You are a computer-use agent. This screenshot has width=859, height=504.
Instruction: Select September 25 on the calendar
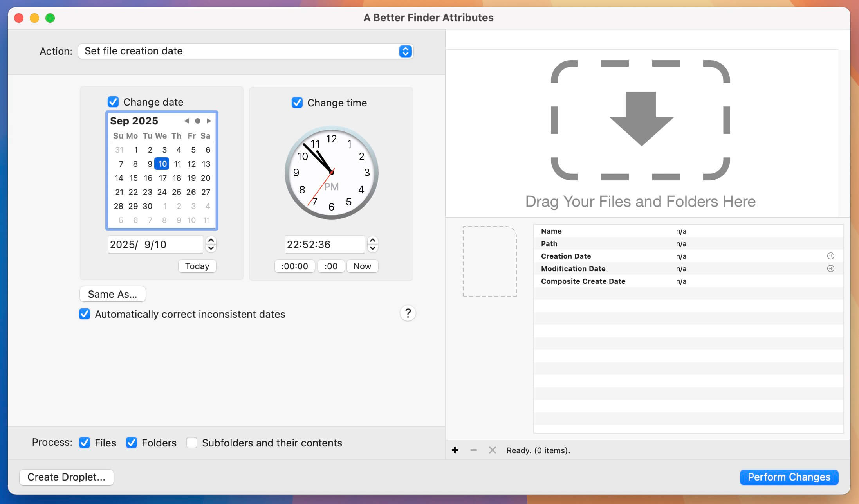[177, 192]
